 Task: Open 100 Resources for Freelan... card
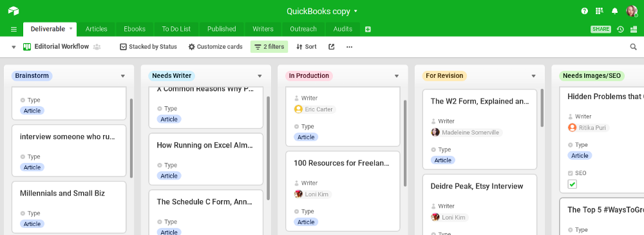click(x=343, y=191)
